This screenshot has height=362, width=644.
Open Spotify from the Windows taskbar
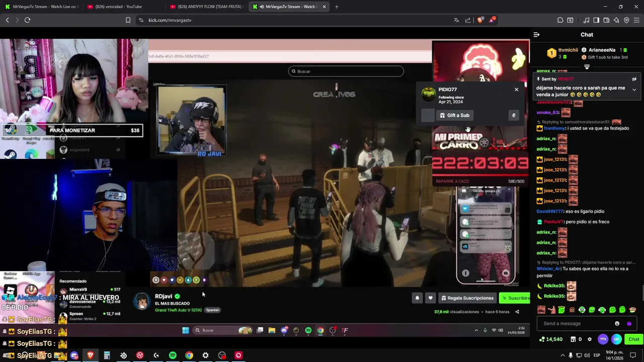pos(173,355)
